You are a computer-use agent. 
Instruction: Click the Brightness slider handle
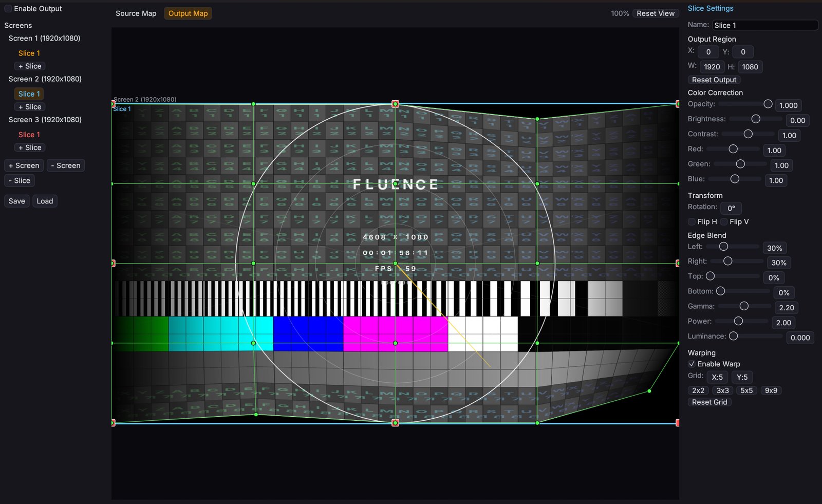click(756, 119)
